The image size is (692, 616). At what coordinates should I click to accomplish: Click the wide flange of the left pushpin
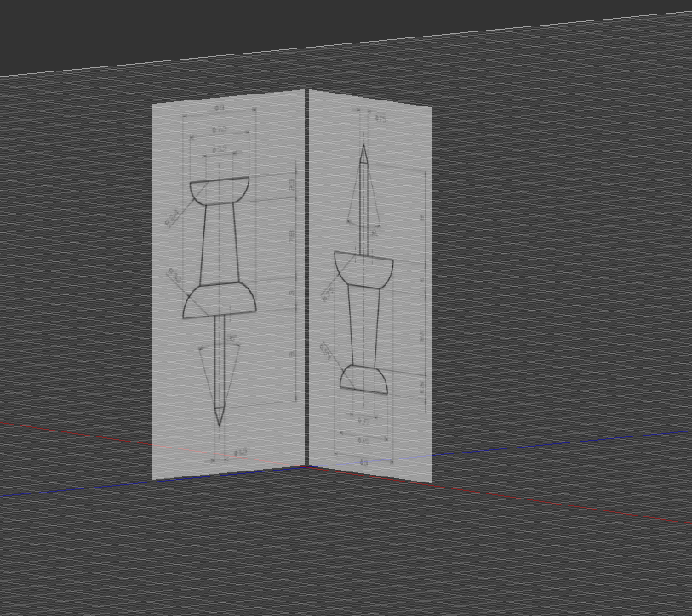point(220,301)
